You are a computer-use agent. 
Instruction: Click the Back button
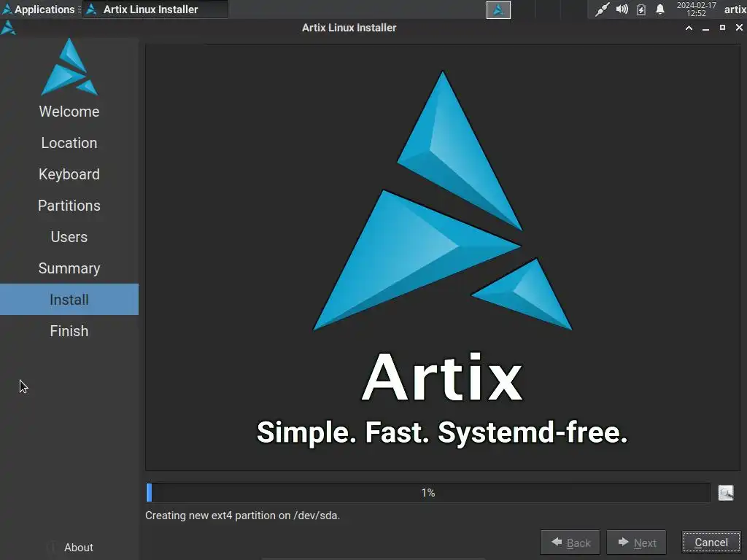pyautogui.click(x=570, y=542)
